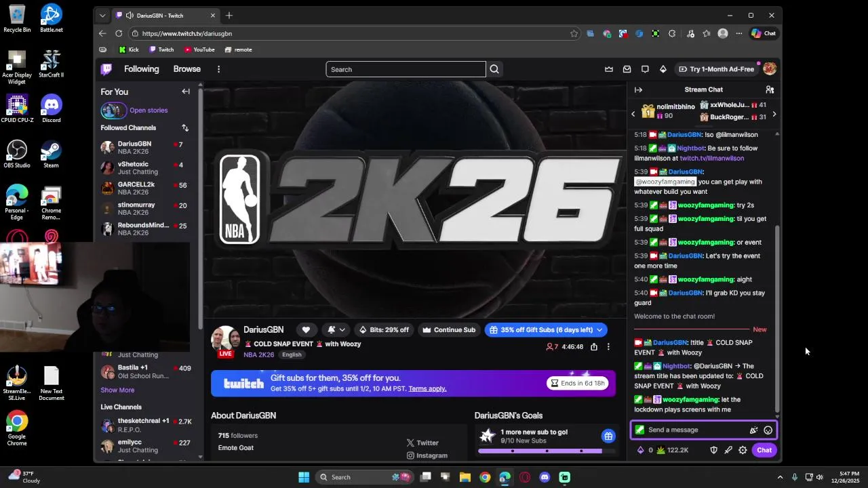The height and width of the screenshot is (488, 868).
Task: Focus the Twitch Search input field
Action: (406, 69)
